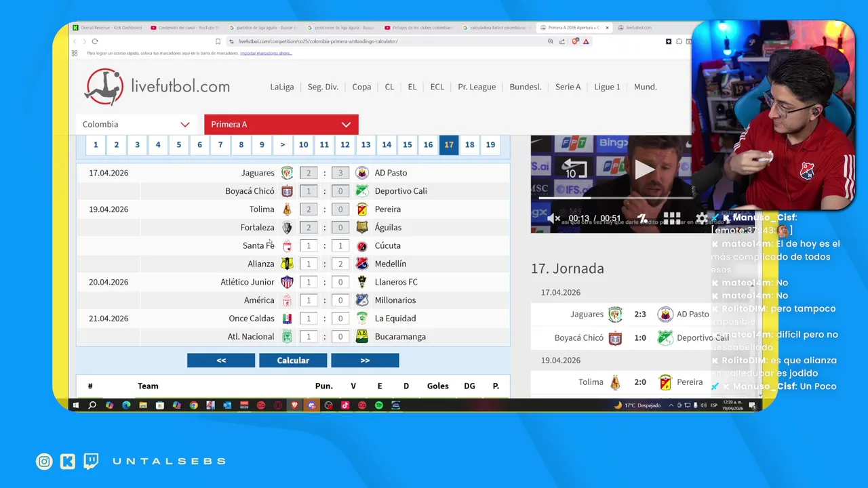Open the Mund. nav link
868x488 pixels.
tap(646, 87)
